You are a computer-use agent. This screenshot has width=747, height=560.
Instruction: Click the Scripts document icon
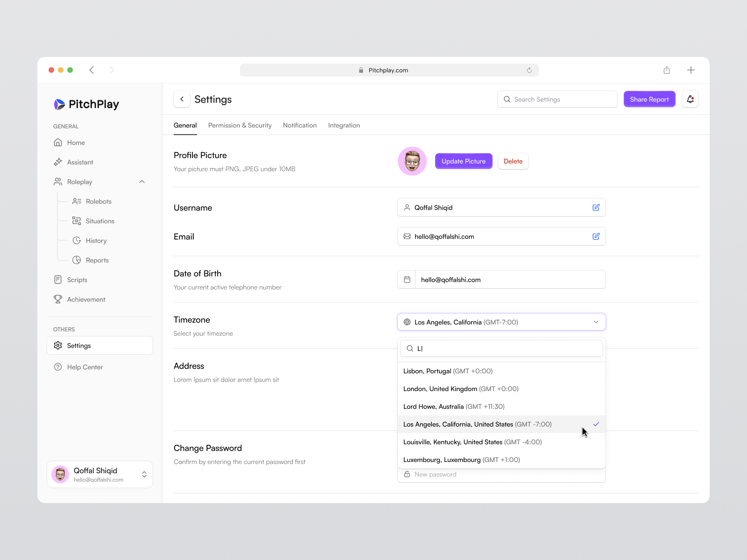[58, 280]
